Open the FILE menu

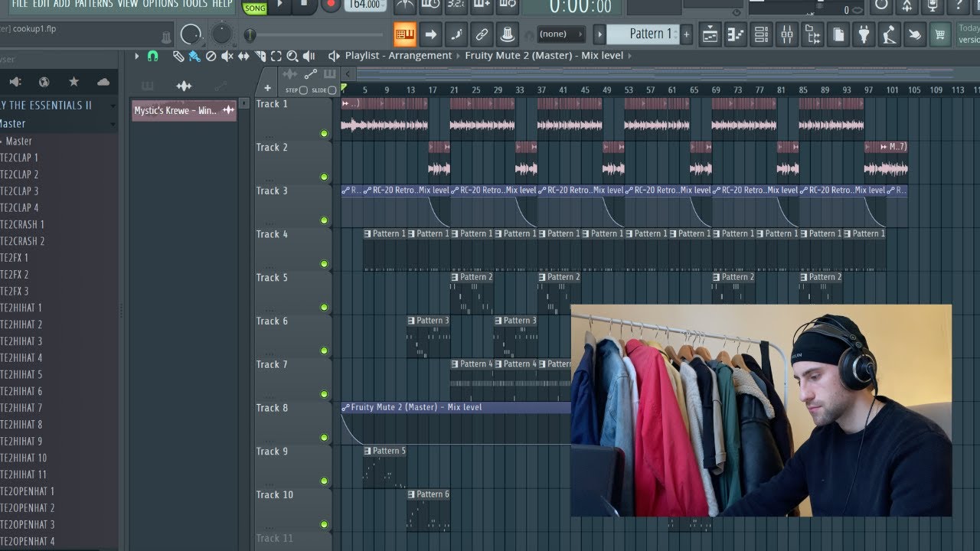(x=20, y=4)
